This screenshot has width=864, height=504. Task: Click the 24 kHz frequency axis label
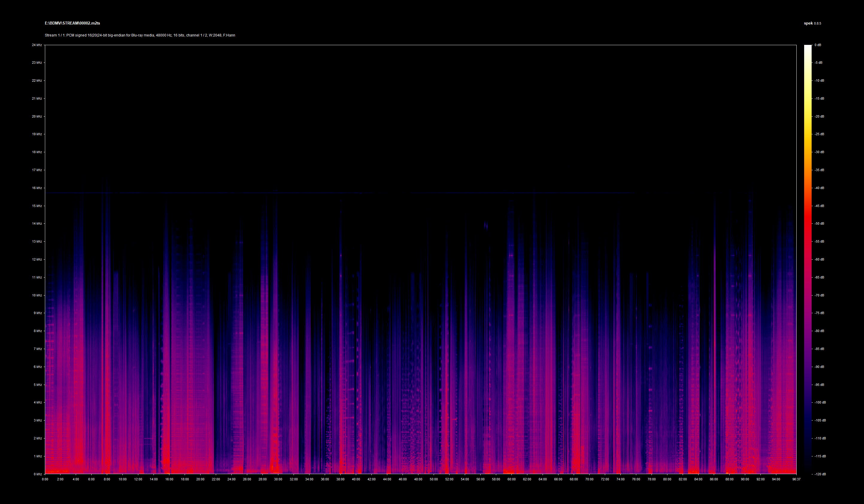click(37, 45)
